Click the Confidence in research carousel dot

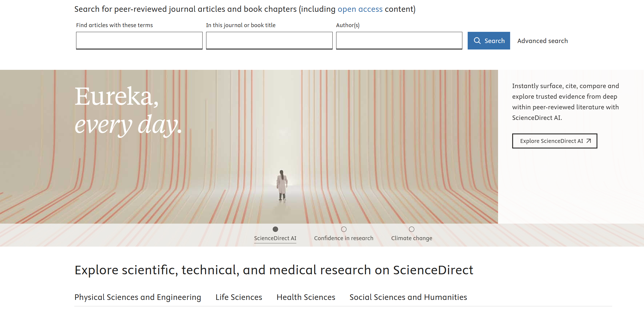(344, 229)
